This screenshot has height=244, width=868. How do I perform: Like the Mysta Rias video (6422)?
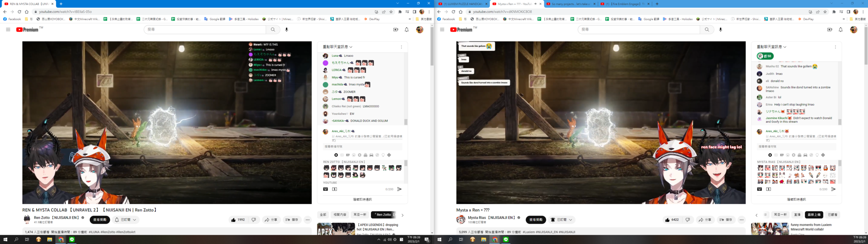click(x=672, y=220)
